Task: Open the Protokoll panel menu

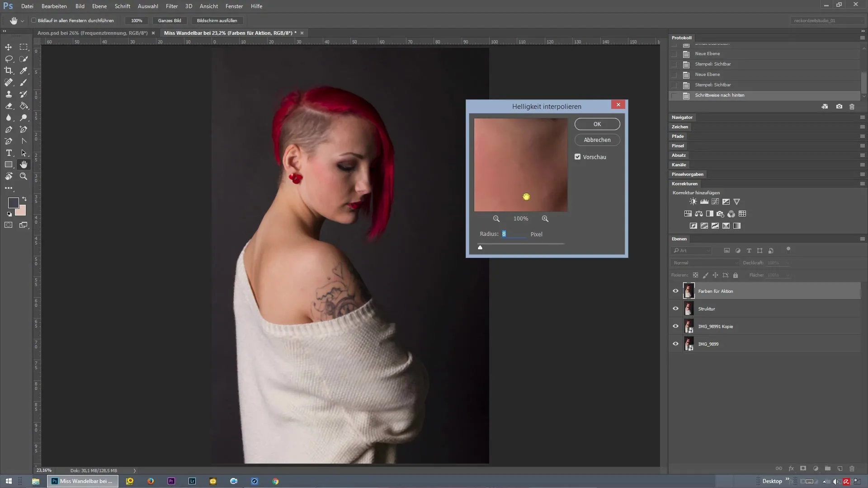Action: tap(862, 38)
